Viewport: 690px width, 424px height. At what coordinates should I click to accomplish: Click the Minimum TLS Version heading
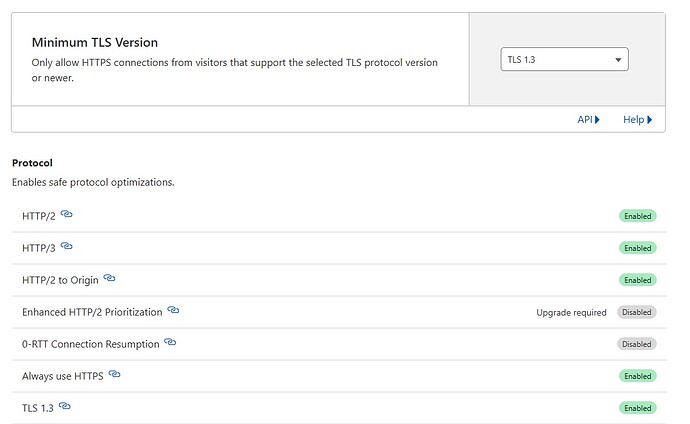(x=95, y=43)
